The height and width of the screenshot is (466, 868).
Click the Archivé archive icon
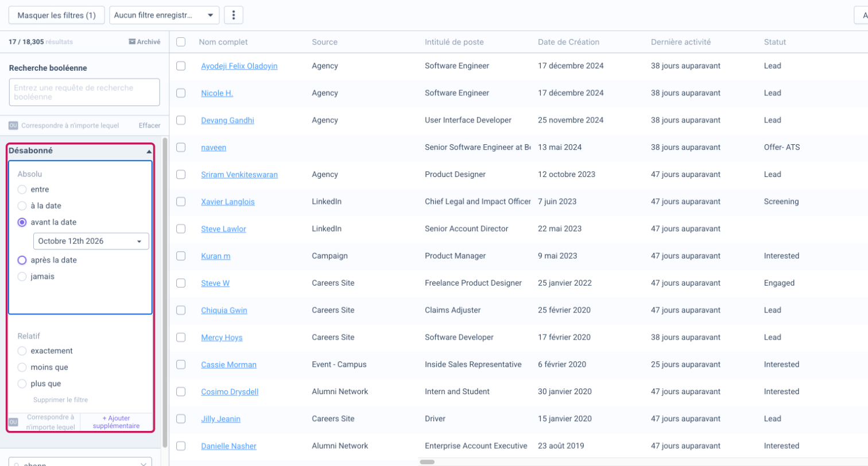point(132,42)
